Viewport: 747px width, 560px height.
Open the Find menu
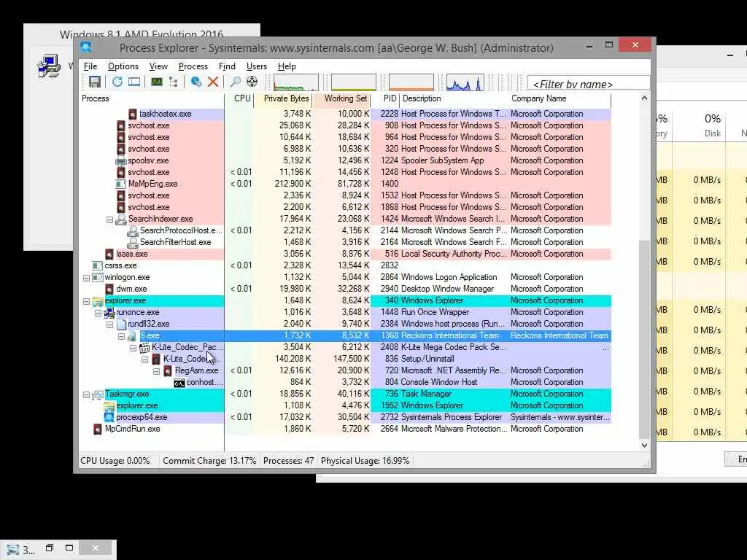[x=227, y=66]
